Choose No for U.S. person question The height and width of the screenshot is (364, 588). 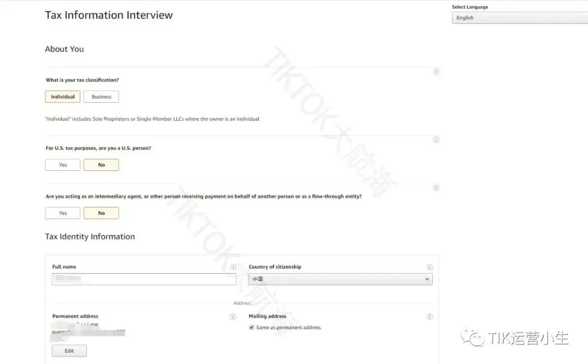101,165
